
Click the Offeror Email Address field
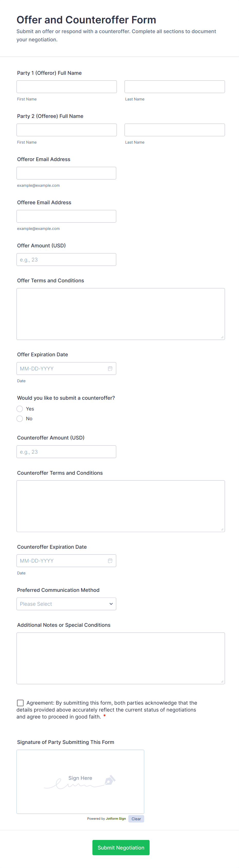coord(66,173)
